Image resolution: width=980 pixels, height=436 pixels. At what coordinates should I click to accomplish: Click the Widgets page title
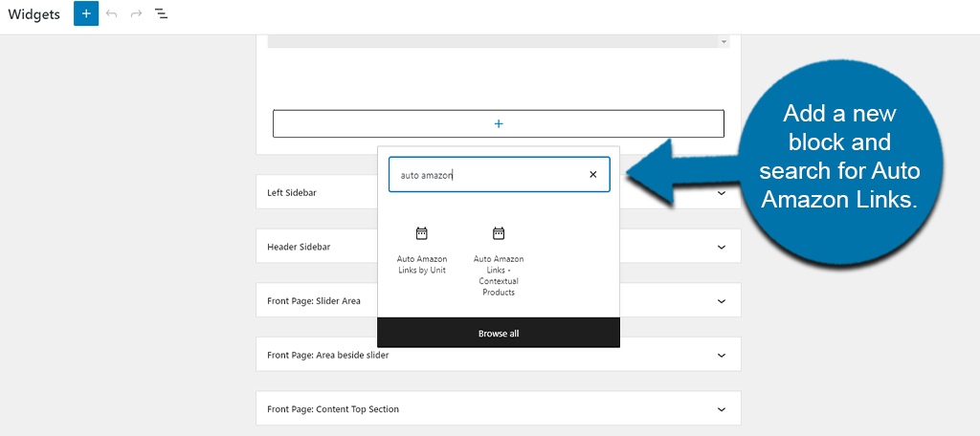click(33, 13)
